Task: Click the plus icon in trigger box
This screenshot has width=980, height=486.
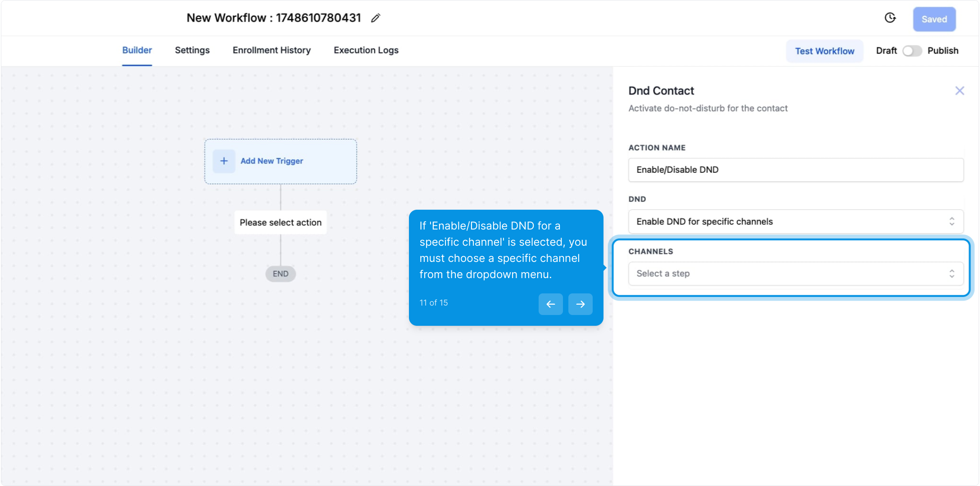Action: pyautogui.click(x=224, y=161)
